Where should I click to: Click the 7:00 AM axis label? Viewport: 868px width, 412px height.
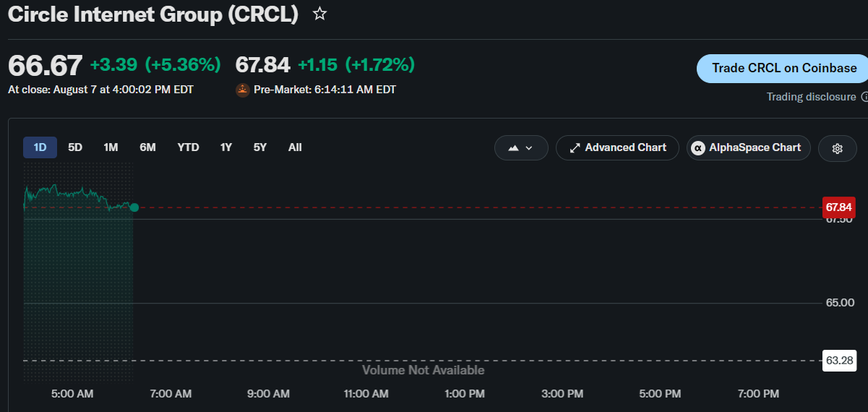tap(171, 394)
